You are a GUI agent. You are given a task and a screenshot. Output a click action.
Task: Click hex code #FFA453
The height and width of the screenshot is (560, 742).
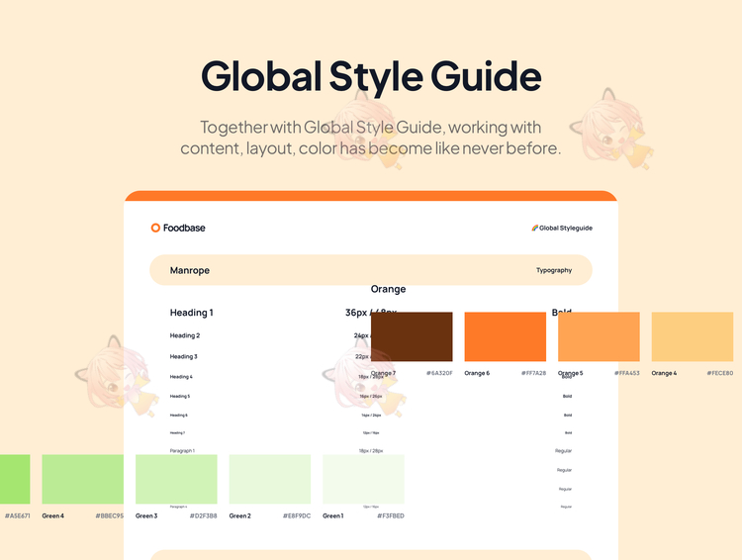coord(627,373)
